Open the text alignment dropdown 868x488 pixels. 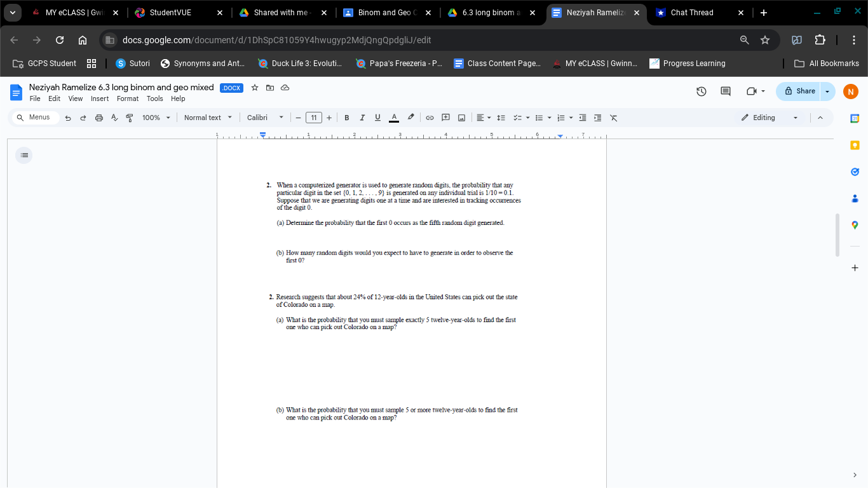(x=483, y=118)
